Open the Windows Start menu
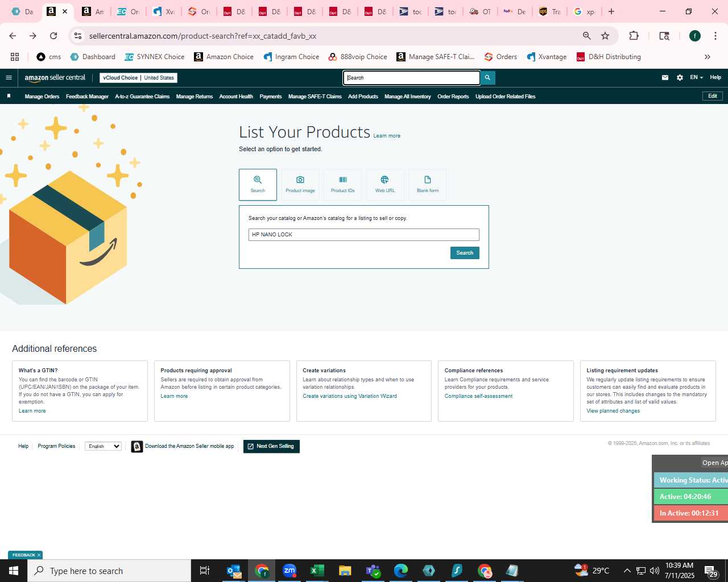Viewport: 728px width, 582px height. pyautogui.click(x=14, y=571)
